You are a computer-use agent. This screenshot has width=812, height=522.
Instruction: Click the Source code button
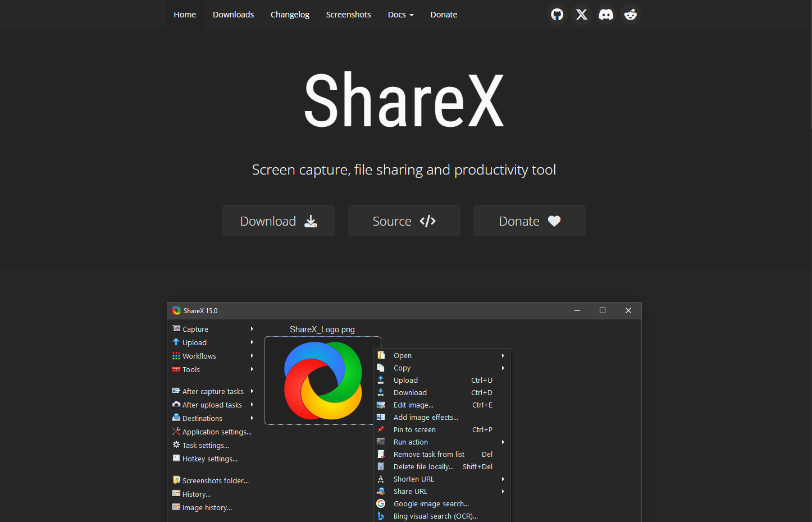tap(404, 221)
